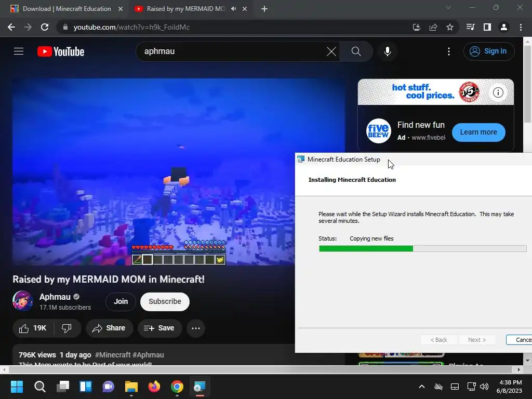Click the Join button
532x399 pixels.
[x=121, y=301]
